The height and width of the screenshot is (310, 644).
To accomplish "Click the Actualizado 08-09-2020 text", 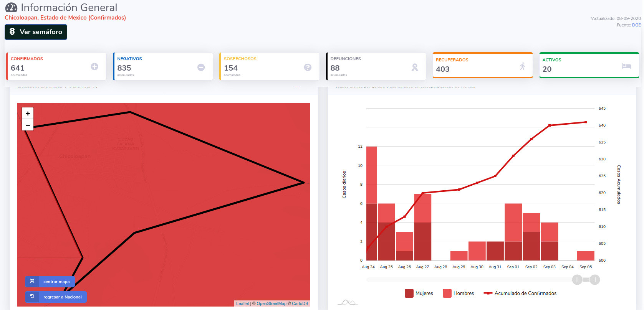I will 615,18.
